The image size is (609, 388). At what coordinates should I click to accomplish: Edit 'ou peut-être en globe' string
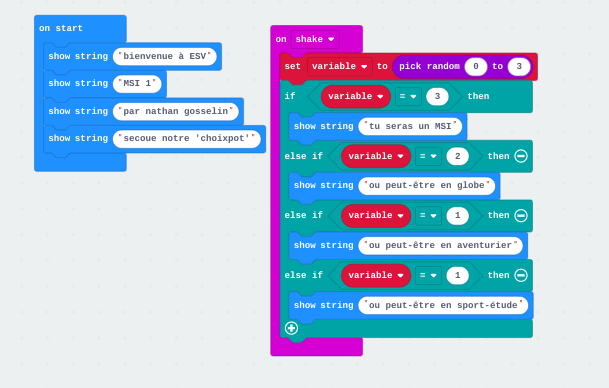click(x=426, y=185)
